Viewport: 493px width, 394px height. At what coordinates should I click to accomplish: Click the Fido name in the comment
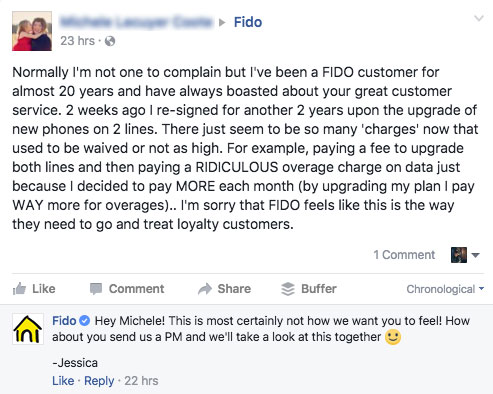64,321
